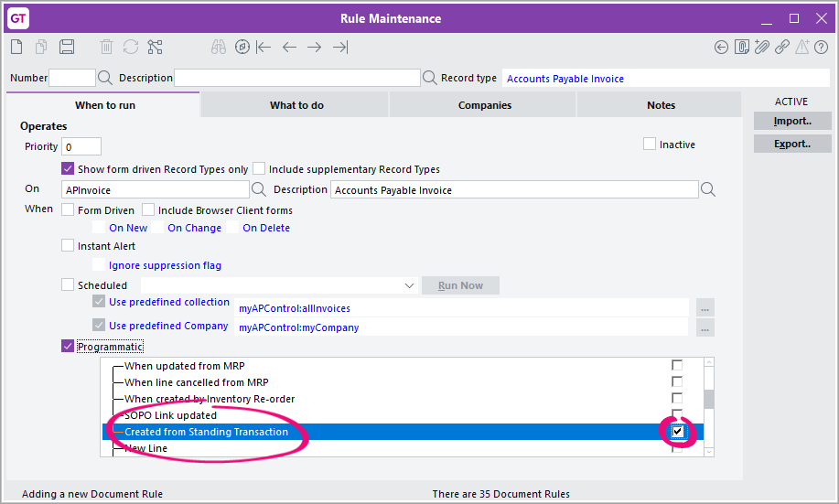
Task: Enable the Inactive checkbox
Action: (x=650, y=145)
